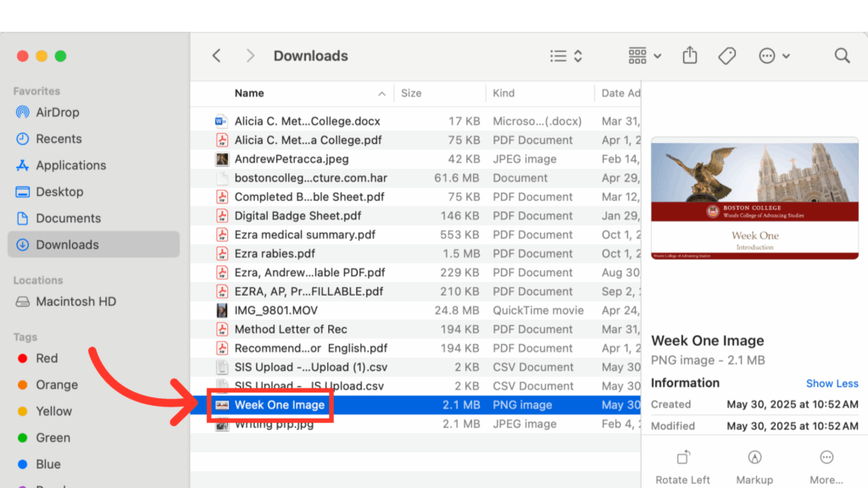Viewport: 868px width, 488px height.
Task: Share the selected file via Share icon
Action: [x=689, y=55]
